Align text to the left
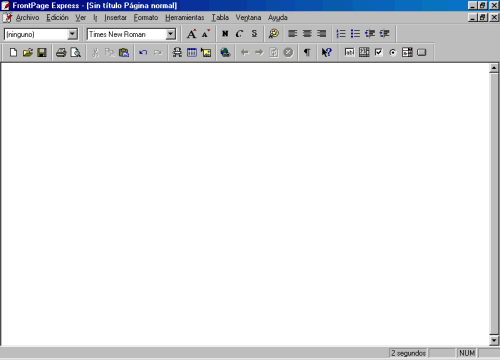Image resolution: width=500 pixels, height=360 pixels. point(293,34)
